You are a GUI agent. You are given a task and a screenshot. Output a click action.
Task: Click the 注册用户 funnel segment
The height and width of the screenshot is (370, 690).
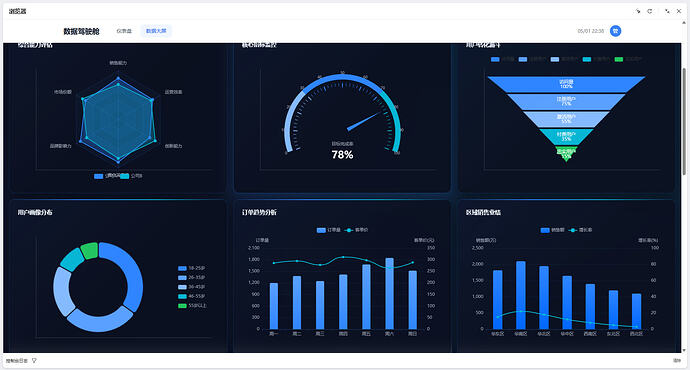(x=566, y=101)
